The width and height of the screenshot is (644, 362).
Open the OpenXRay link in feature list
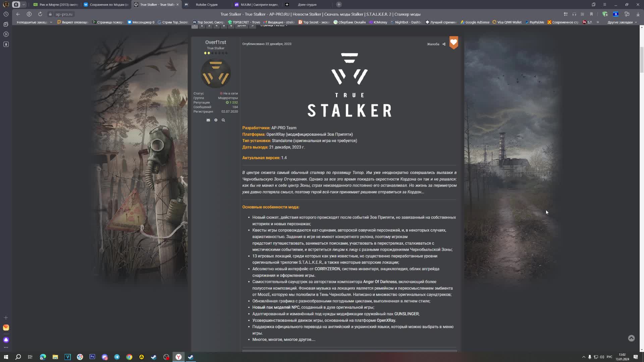[386, 320]
